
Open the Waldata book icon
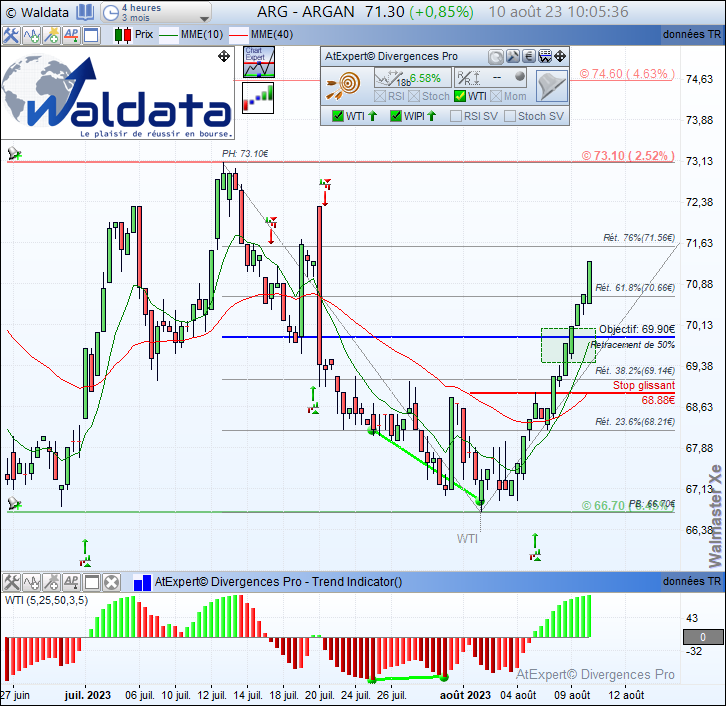point(85,12)
